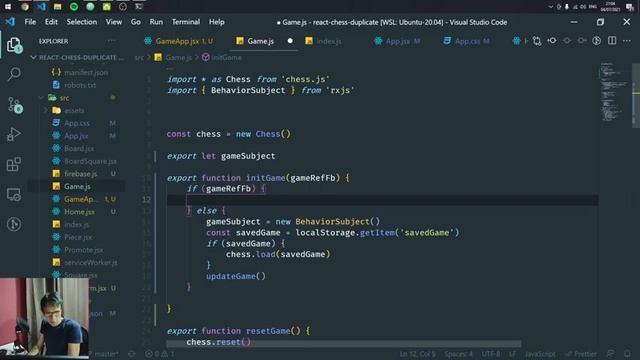Screen dimensions: 640x360
Task: Expand the assets folder
Action: pyautogui.click(x=45, y=111)
